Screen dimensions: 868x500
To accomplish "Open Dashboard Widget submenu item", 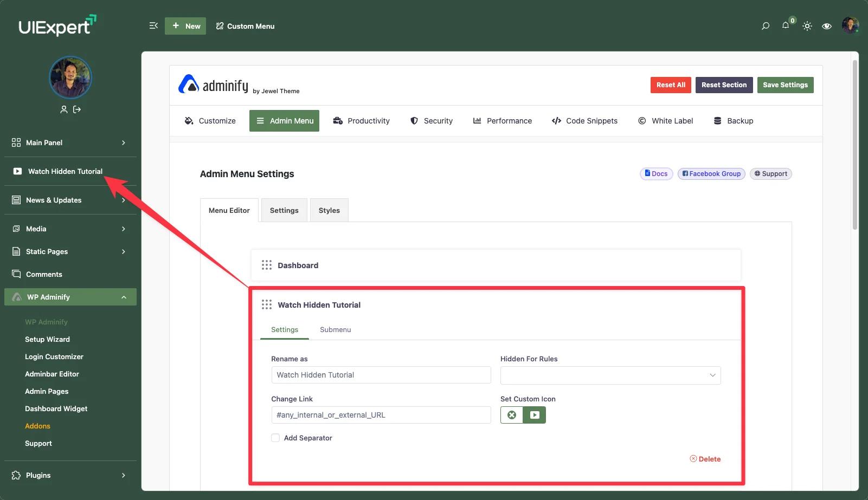I will pyautogui.click(x=56, y=408).
